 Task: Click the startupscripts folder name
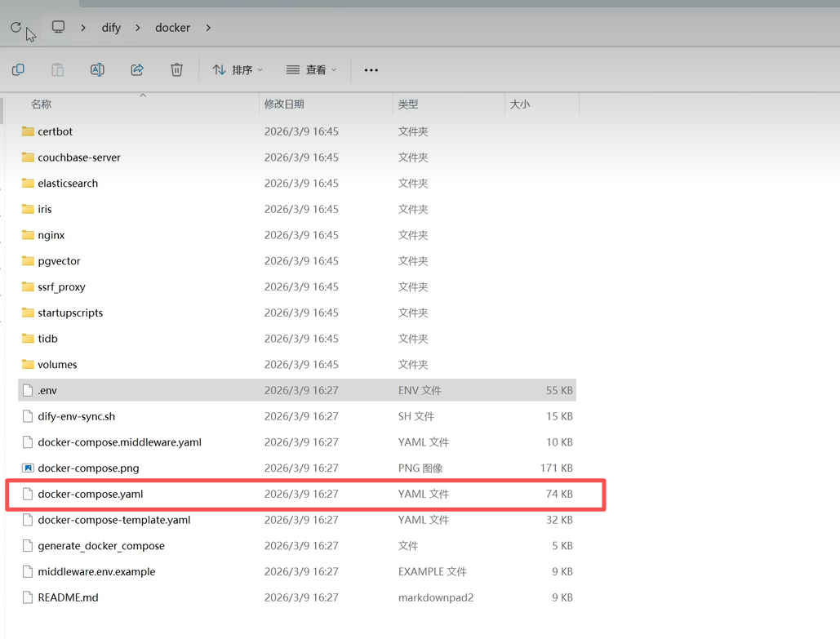pyautogui.click(x=70, y=313)
